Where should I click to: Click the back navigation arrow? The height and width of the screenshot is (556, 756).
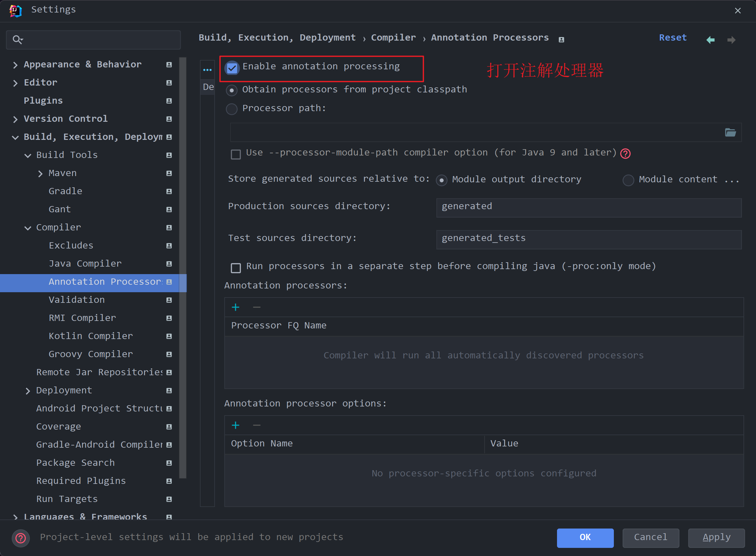coord(710,40)
